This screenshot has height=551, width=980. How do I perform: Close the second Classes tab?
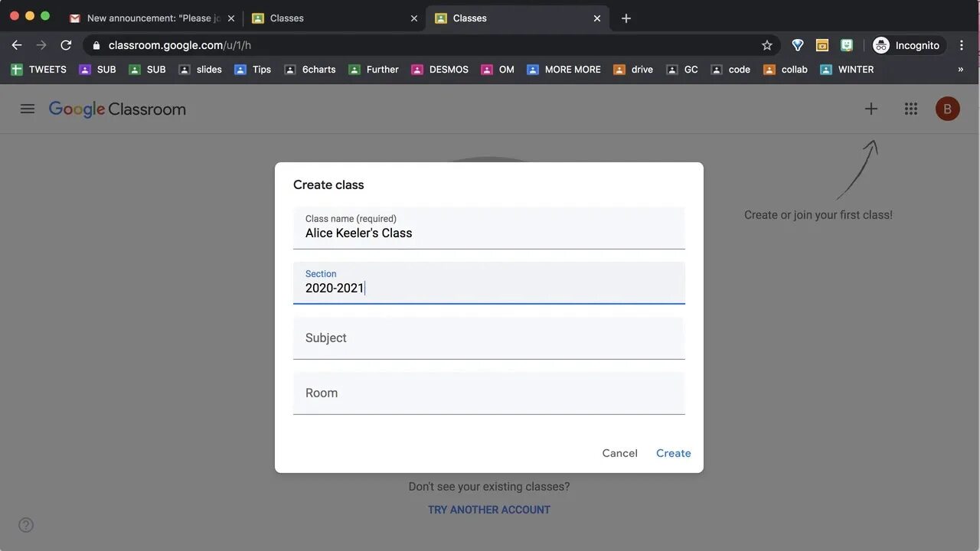[414, 18]
